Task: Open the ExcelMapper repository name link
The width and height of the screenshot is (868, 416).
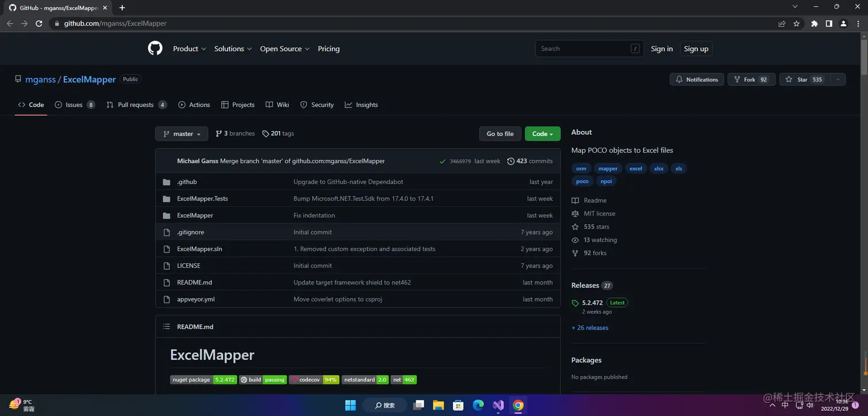Action: (90, 79)
